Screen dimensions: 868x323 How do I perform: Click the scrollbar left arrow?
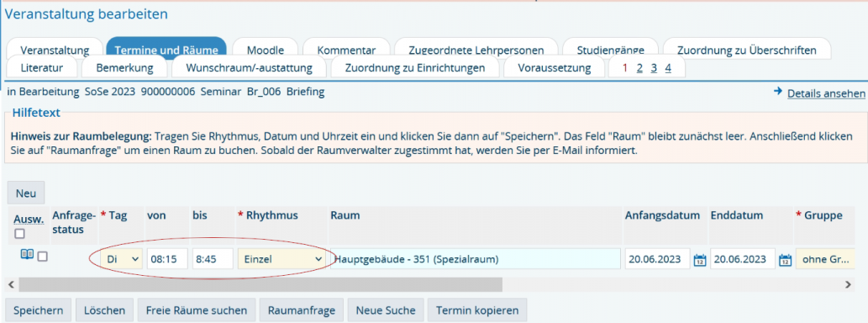point(11,284)
